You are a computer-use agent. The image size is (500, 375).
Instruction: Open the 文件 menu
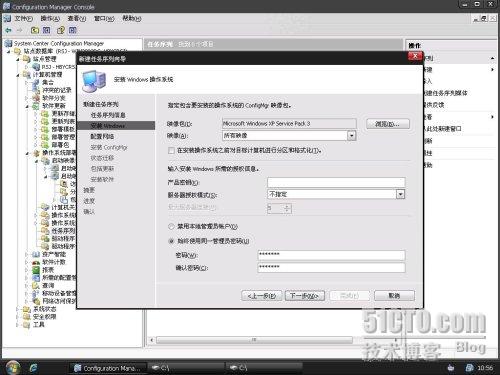point(23,18)
